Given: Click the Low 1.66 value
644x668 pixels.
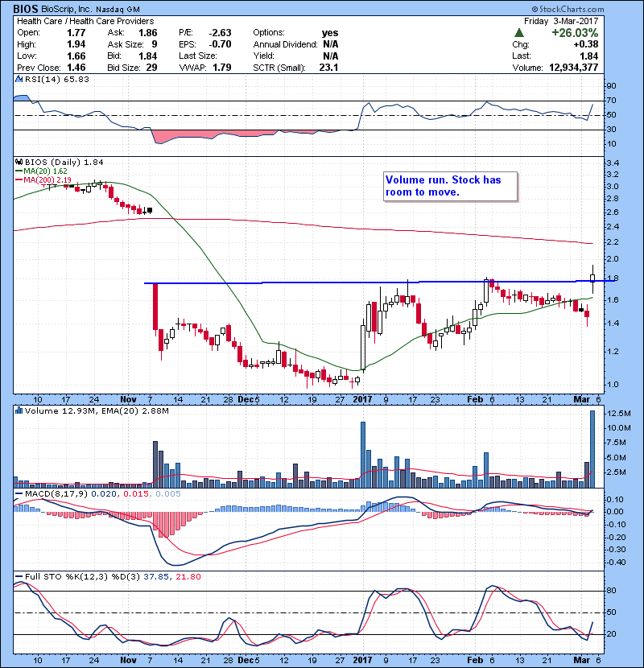Looking at the screenshot, I should click(x=76, y=56).
